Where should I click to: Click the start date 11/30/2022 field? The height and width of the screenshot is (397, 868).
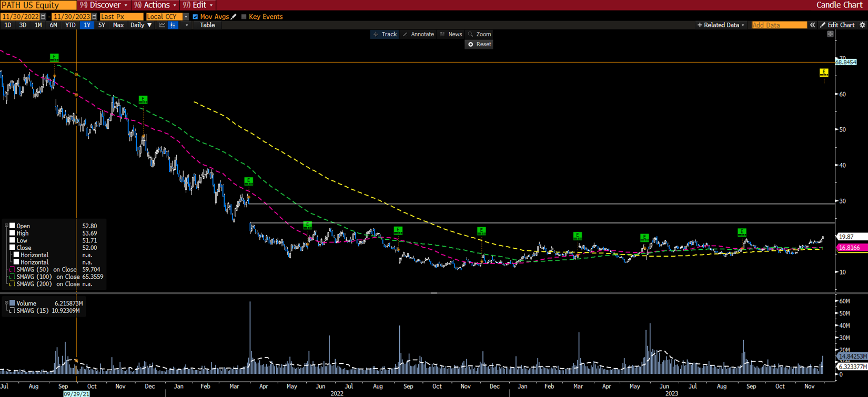(21, 17)
